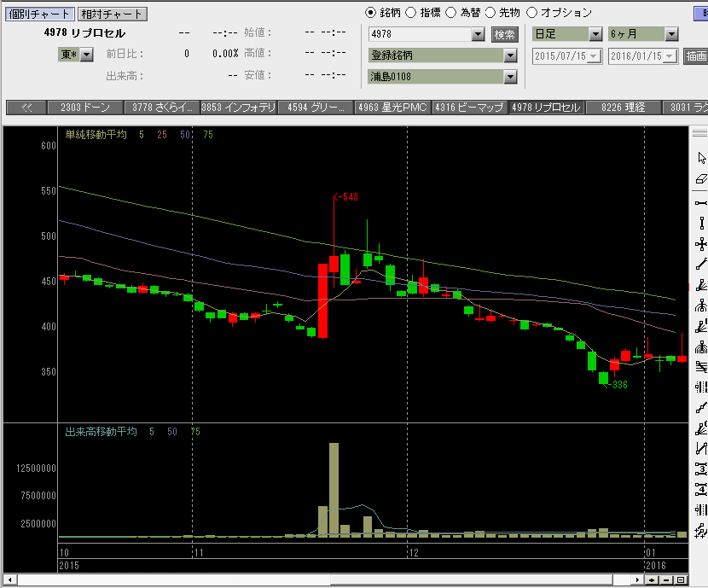708x588 pixels.
Task: Select the second fan lines tool
Action: pos(701,326)
